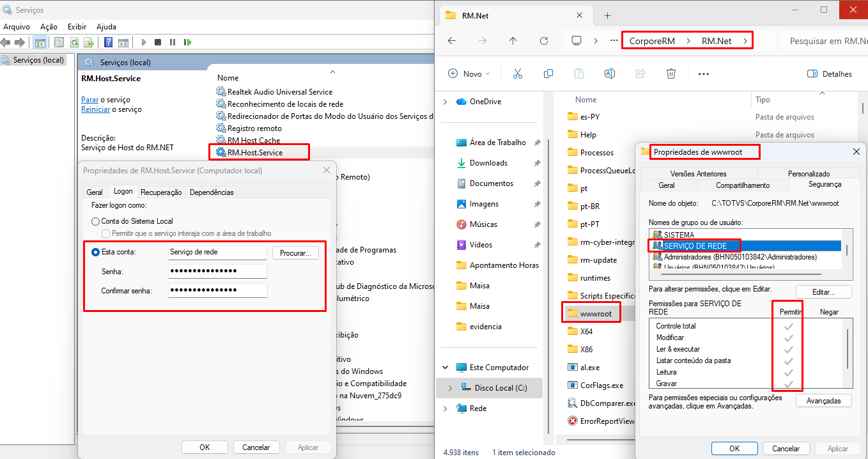Open the Ação menu
868x459 pixels.
[x=49, y=27]
